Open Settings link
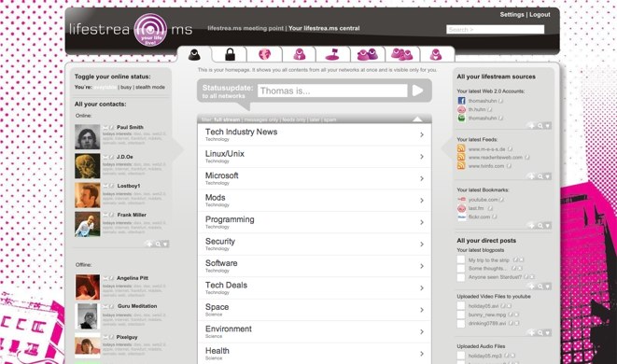The width and height of the screenshot is (617, 364). (x=512, y=15)
